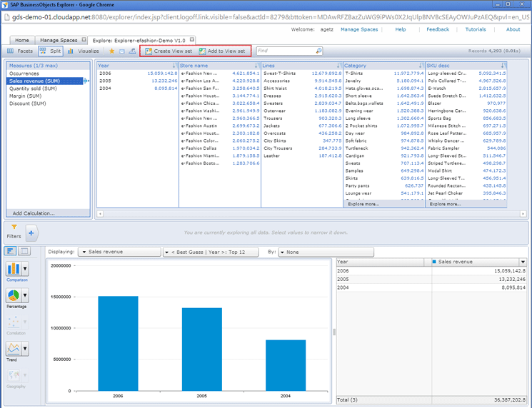Select the Trend line chart icon
Image resolution: width=532 pixels, height=408 pixels.
click(x=14, y=349)
